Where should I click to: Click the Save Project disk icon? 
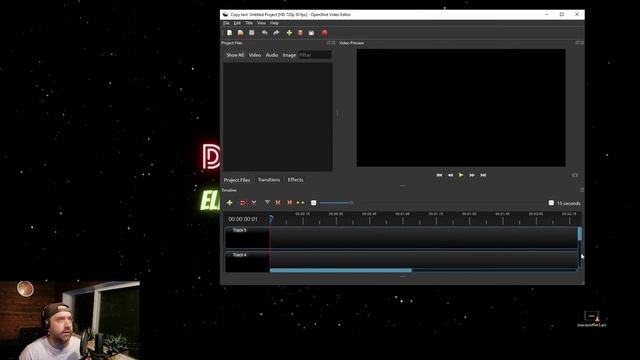pyautogui.click(x=251, y=33)
